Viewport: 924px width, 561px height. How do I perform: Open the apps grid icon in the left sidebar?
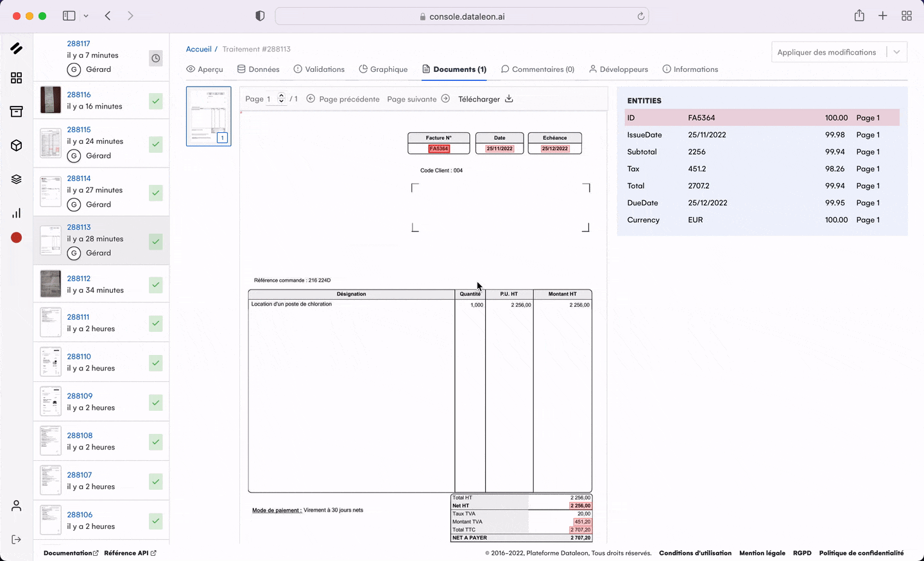16,78
